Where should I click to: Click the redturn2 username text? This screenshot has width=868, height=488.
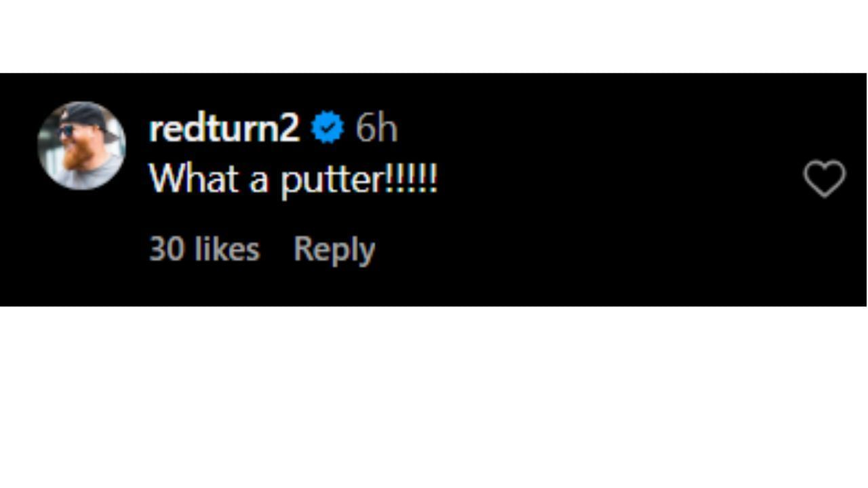click(224, 126)
